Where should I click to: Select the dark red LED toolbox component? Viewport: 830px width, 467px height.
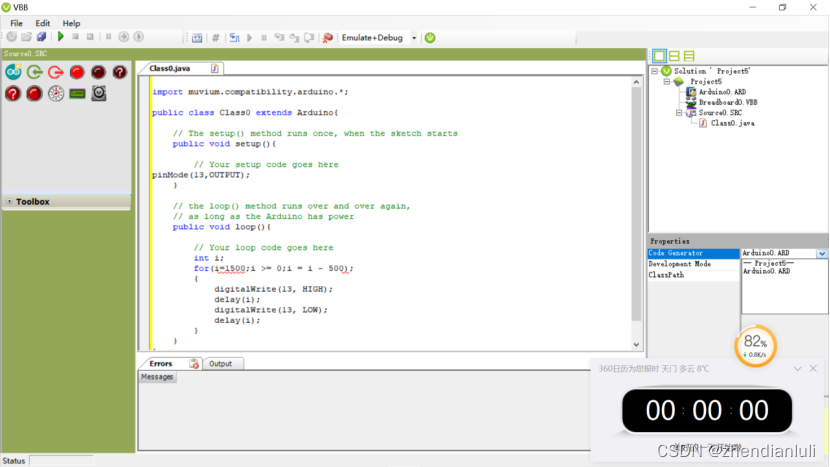[x=98, y=72]
